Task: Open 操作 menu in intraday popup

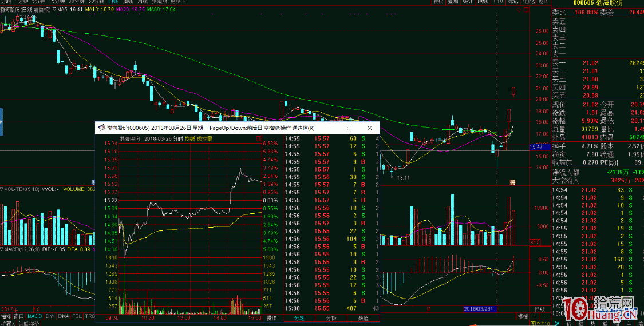Action: pos(272,318)
